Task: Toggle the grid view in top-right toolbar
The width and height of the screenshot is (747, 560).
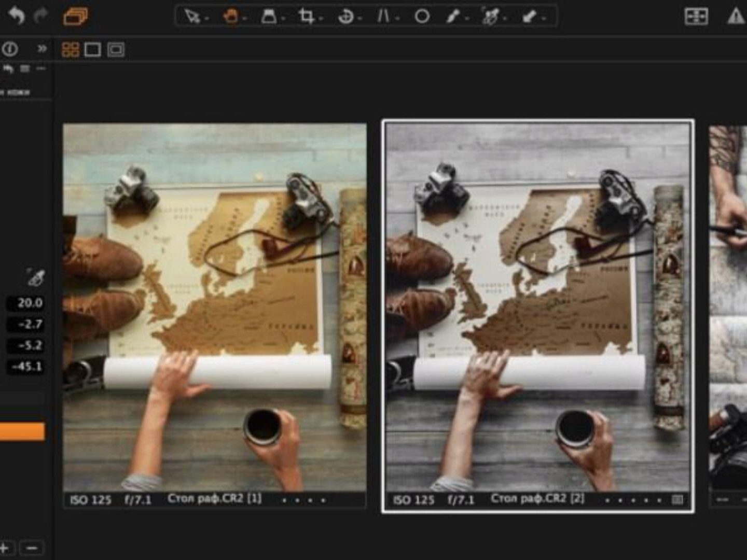Action: tap(696, 17)
